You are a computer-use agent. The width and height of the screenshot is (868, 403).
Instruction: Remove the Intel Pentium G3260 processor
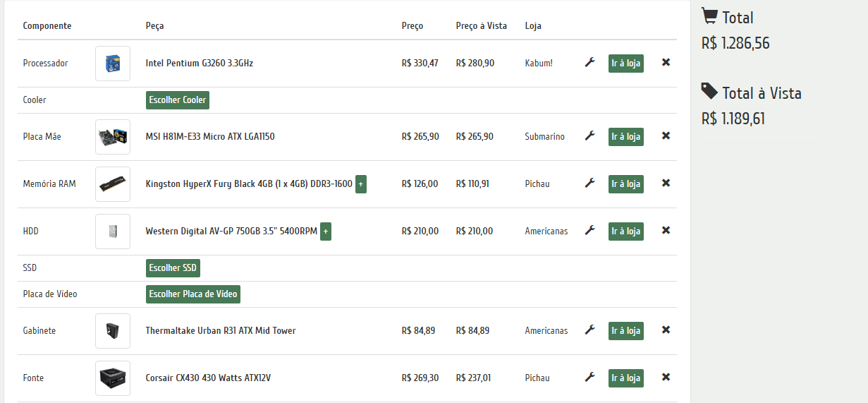point(666,63)
